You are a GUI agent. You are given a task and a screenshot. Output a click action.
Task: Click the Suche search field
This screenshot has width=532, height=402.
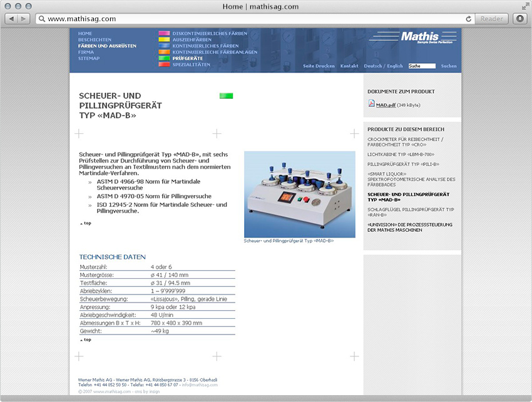[x=422, y=66]
